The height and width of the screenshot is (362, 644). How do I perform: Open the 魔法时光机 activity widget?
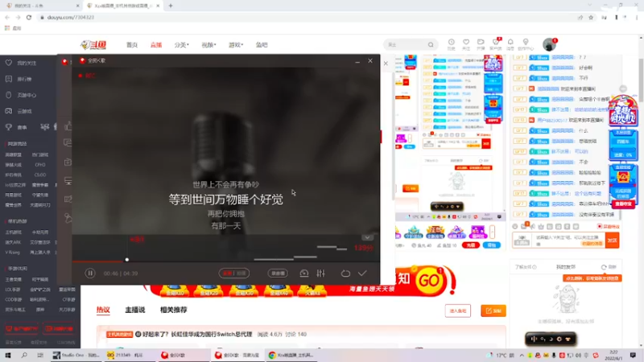pos(623,110)
